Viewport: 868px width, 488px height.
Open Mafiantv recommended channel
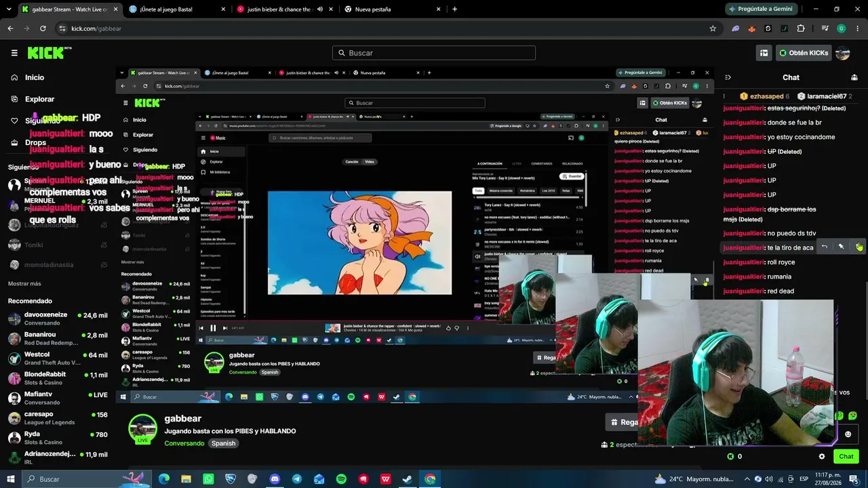[58, 398]
